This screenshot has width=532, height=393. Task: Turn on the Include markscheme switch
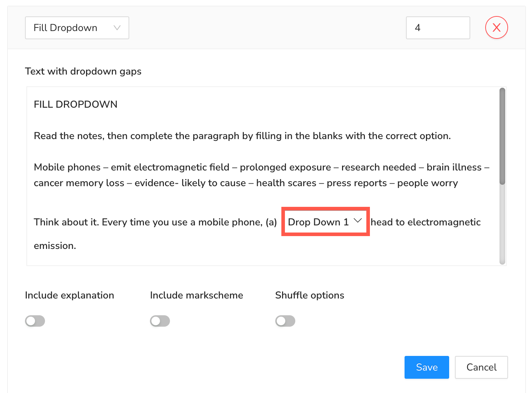(x=160, y=321)
